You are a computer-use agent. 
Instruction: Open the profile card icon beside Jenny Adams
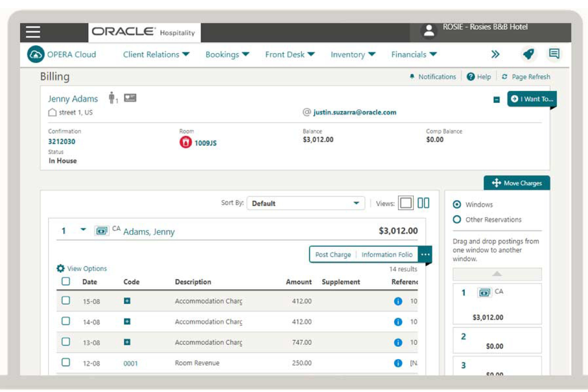130,98
